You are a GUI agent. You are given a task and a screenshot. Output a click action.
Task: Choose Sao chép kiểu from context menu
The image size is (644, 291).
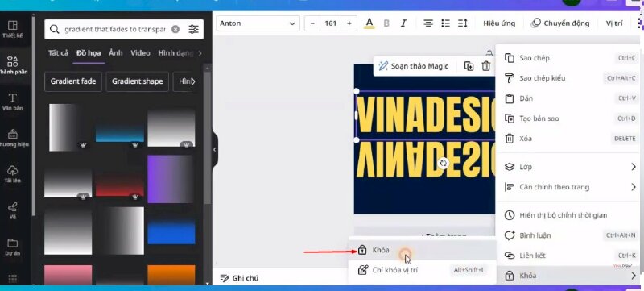pos(570,78)
